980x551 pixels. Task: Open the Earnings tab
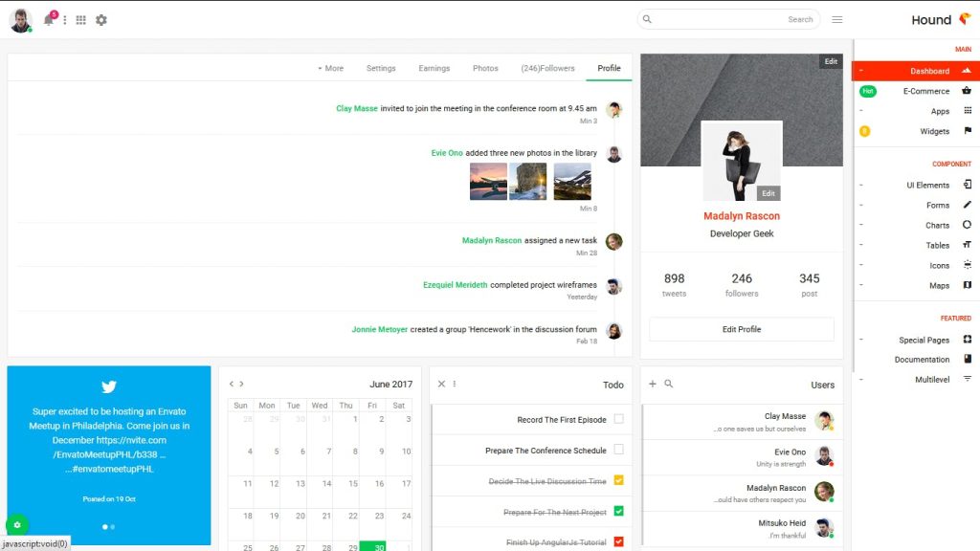coord(434,68)
